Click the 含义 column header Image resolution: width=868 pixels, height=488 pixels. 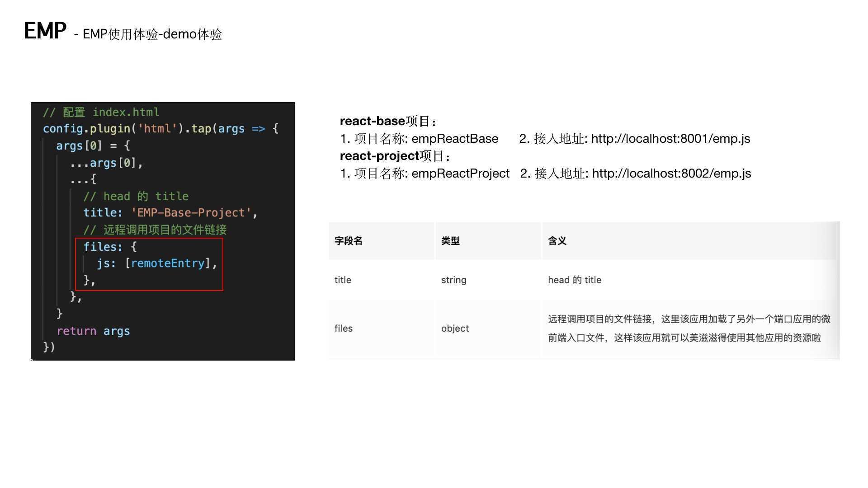557,241
